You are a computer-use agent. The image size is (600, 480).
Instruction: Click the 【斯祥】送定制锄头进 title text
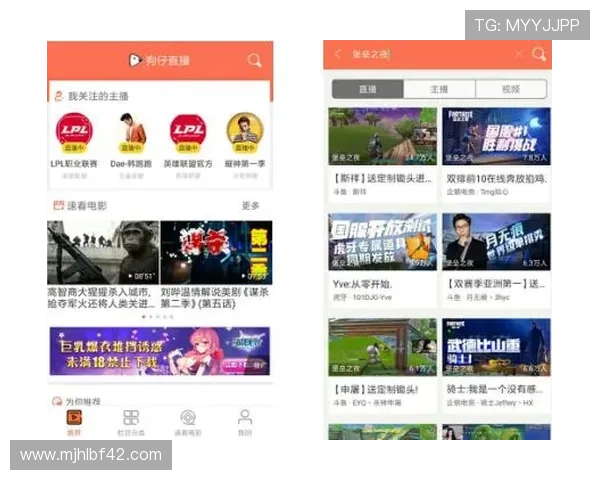click(x=382, y=179)
